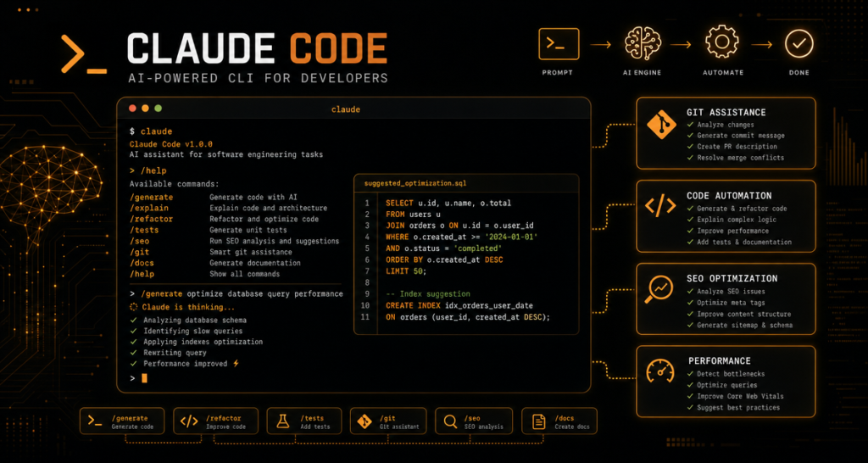Click the '$ claude' command line
868x463 pixels.
pyautogui.click(x=151, y=131)
